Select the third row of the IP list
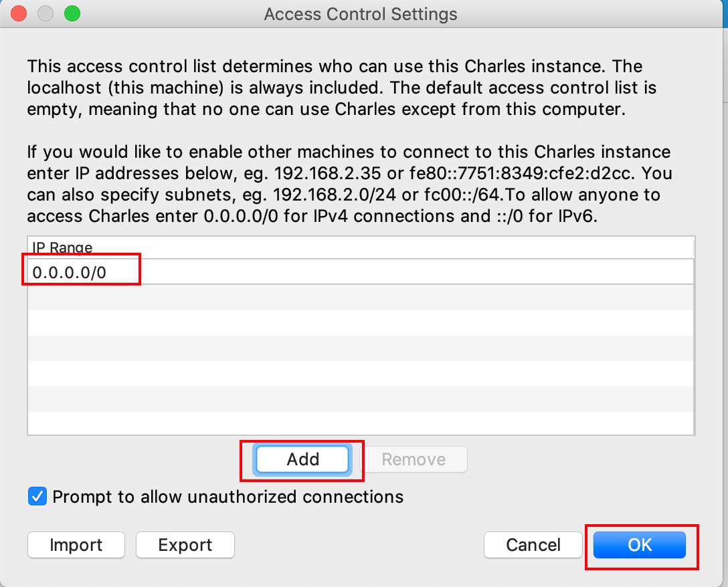 [x=361, y=323]
